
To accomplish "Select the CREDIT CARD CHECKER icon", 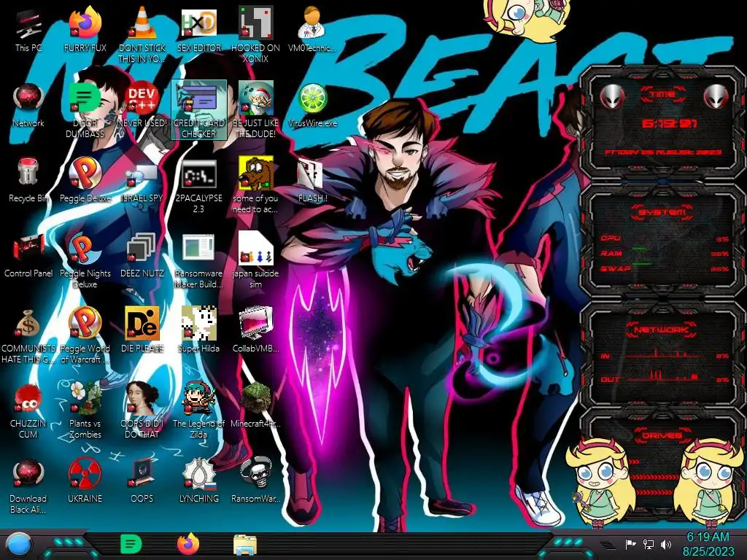I will pos(198,109).
